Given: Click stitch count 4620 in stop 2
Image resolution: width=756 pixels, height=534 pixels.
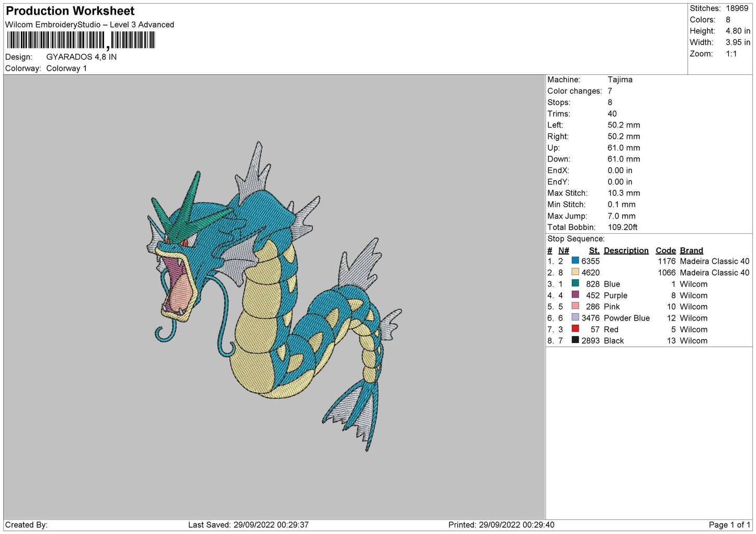Looking at the screenshot, I should [590, 273].
